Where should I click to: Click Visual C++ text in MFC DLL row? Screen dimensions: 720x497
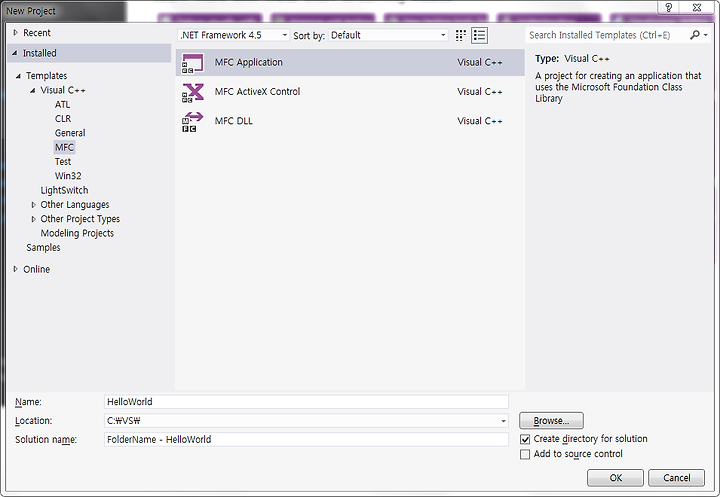[480, 121]
